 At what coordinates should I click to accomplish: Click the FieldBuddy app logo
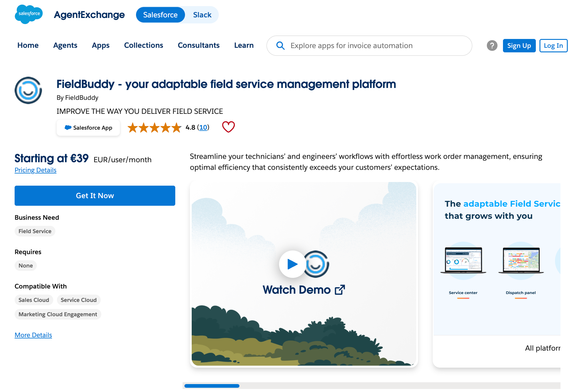coord(28,90)
